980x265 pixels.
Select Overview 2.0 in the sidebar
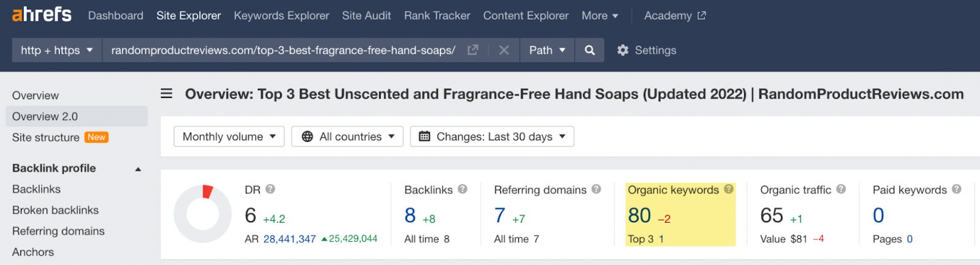pyautogui.click(x=77, y=116)
